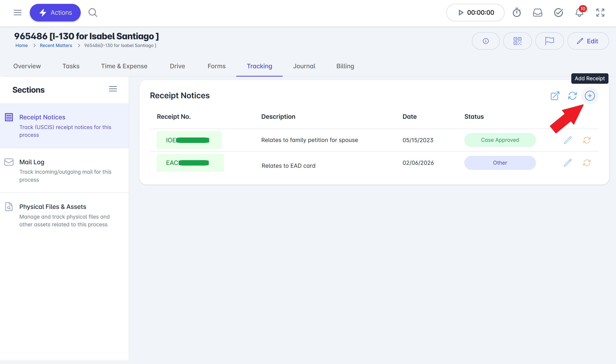
Task: Open receipt notices in external window
Action: coord(555,96)
